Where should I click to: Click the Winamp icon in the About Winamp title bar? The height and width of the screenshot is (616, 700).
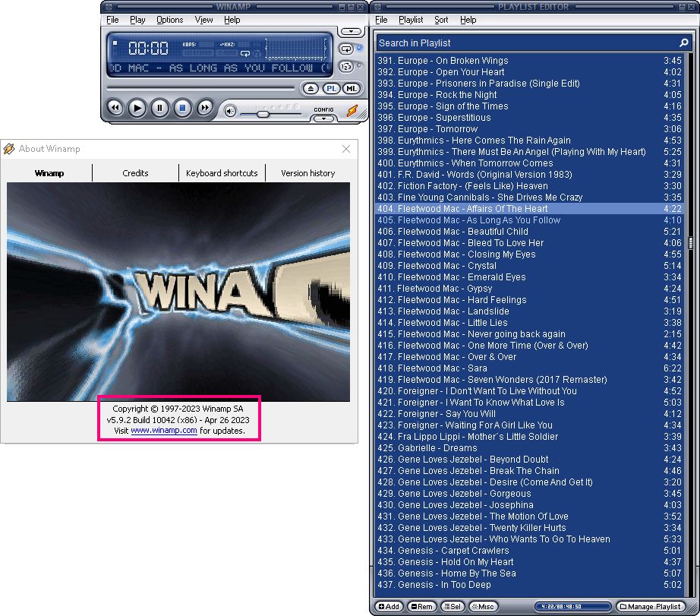tap(9, 149)
